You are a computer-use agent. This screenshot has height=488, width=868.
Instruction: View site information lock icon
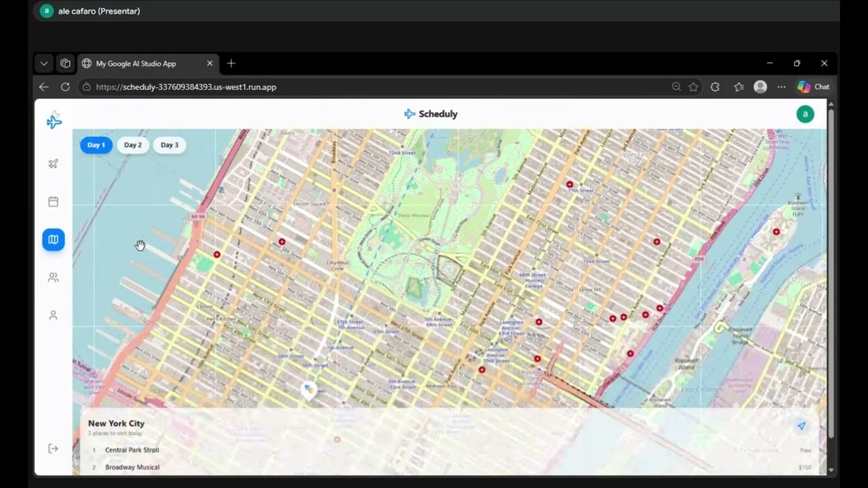[86, 87]
